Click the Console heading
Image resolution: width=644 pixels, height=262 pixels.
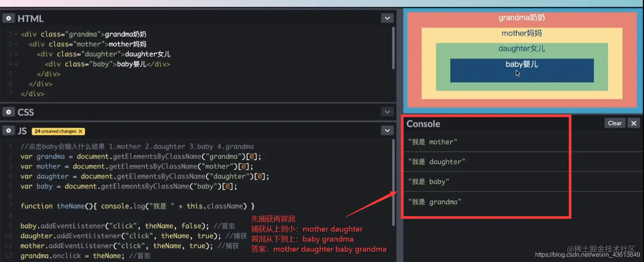point(423,124)
